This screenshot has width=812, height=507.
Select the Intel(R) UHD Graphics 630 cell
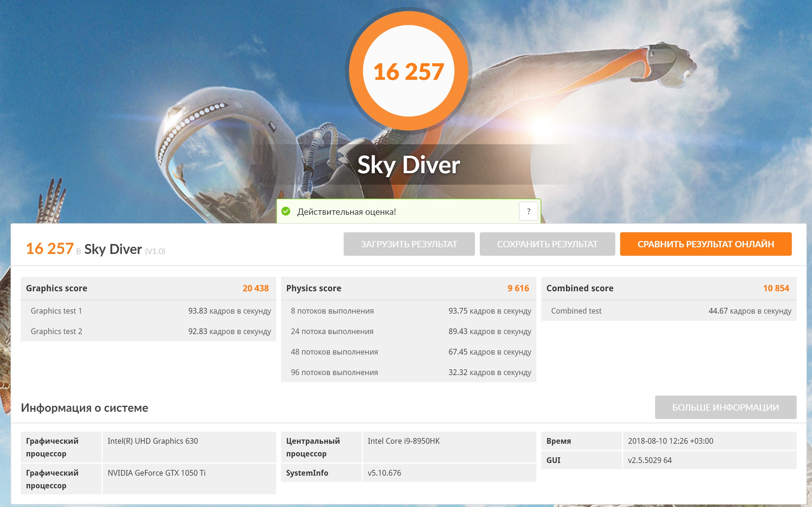tap(189, 447)
